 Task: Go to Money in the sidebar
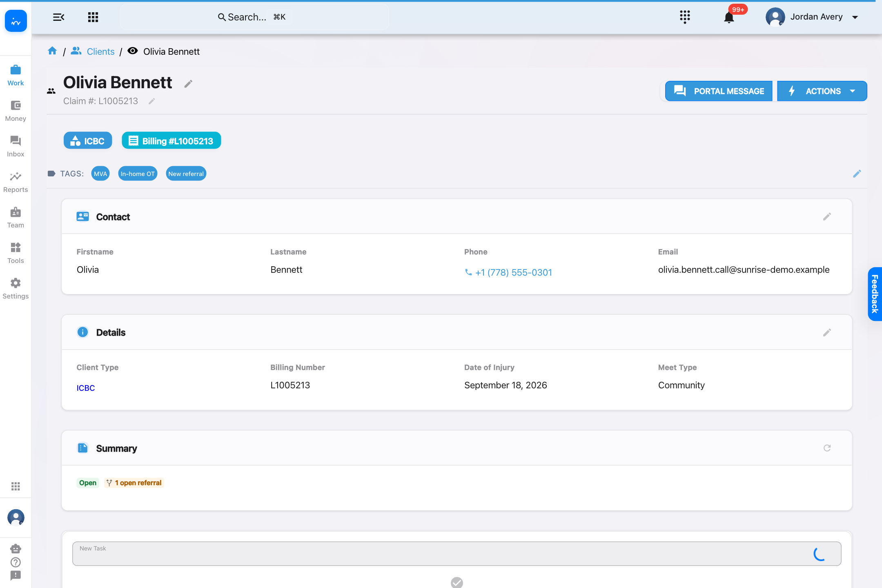[16, 111]
